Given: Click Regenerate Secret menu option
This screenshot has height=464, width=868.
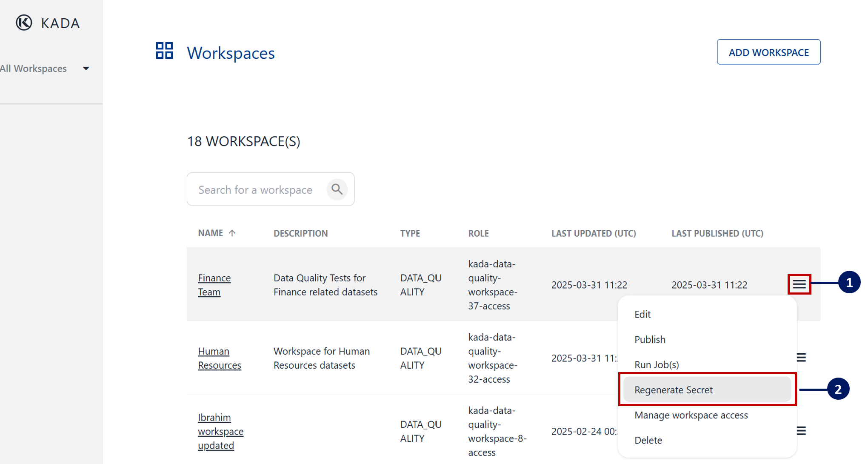Looking at the screenshot, I should (673, 390).
